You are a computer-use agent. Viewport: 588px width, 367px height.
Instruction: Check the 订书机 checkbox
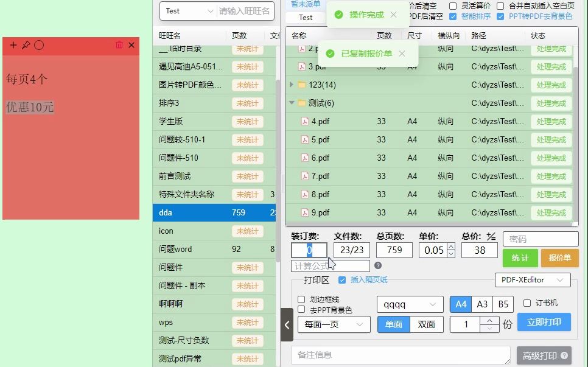point(526,303)
